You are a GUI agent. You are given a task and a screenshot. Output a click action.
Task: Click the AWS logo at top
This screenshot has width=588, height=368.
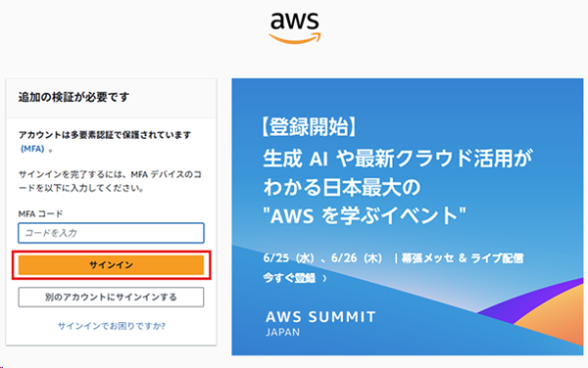[295, 27]
